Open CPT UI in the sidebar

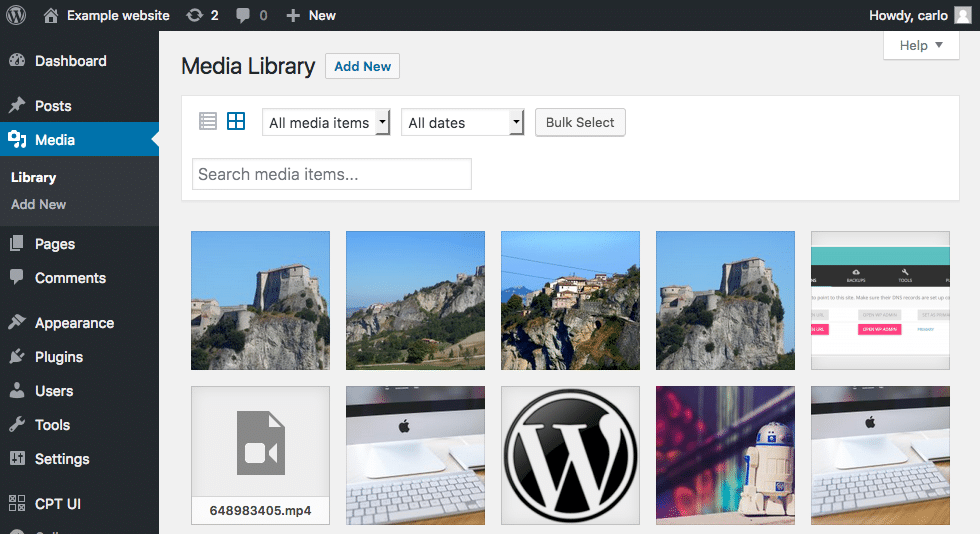pos(79,503)
